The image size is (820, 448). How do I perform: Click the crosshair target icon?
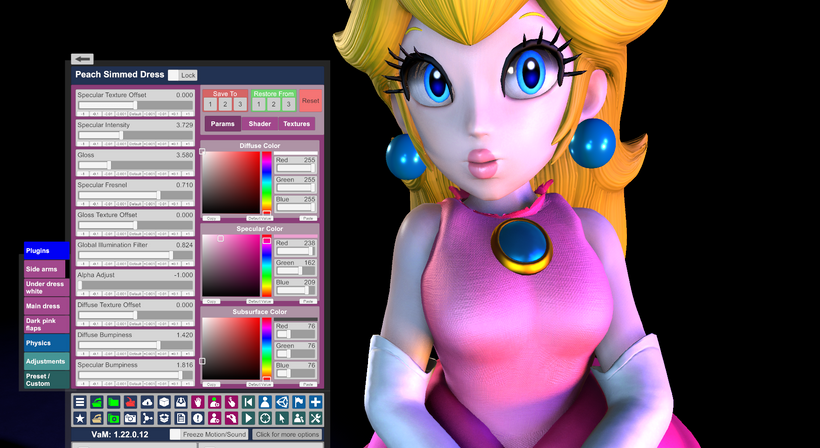(265, 418)
